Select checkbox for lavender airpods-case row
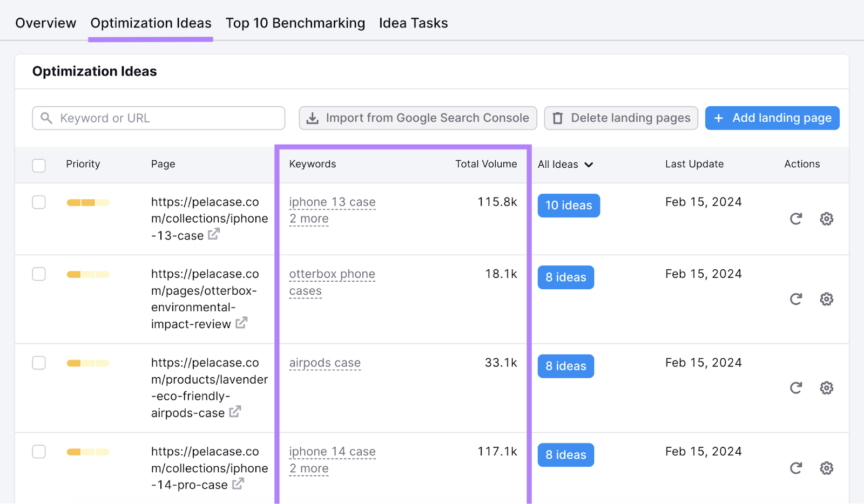The height and width of the screenshot is (504, 864). coord(39,363)
